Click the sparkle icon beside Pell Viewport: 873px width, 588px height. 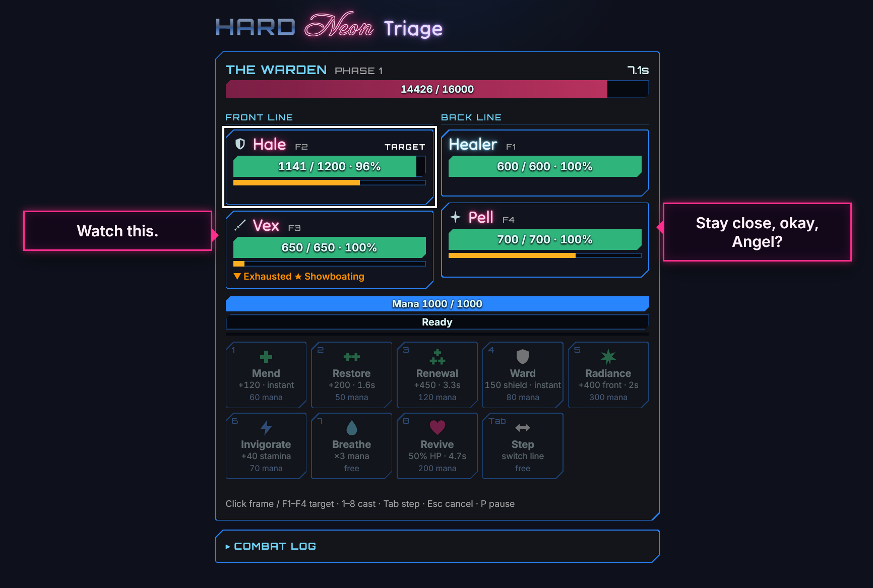456,217
